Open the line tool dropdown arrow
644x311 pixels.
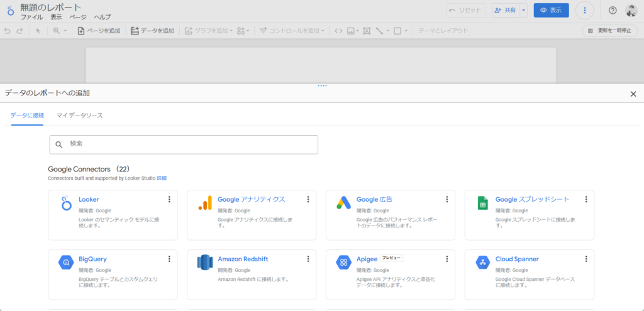coord(387,31)
